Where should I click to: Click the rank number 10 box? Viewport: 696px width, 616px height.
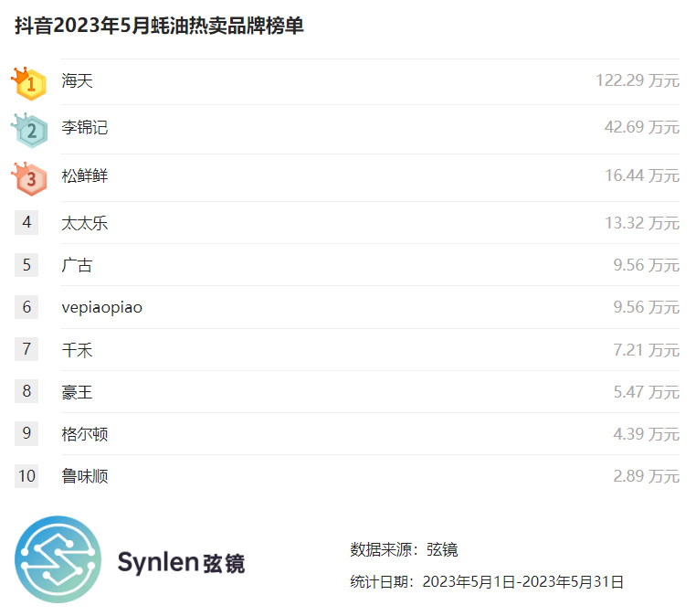coord(26,476)
